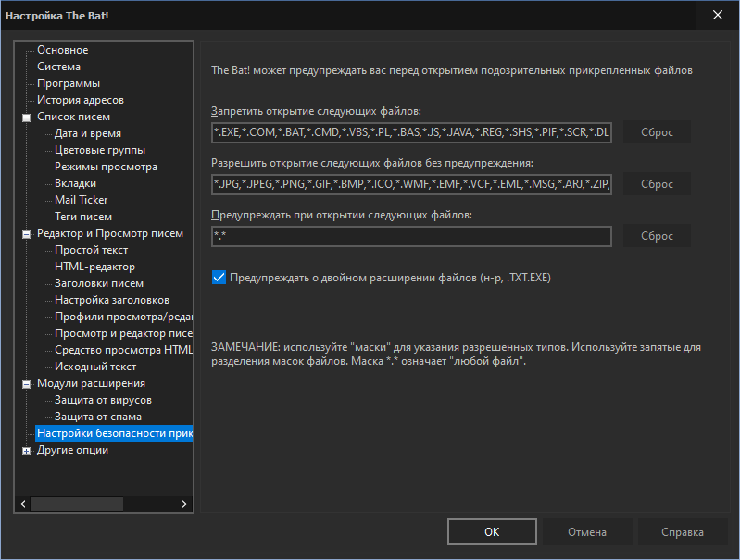
Task: Open Профили просмотра/редактора settings
Action: pos(124,317)
